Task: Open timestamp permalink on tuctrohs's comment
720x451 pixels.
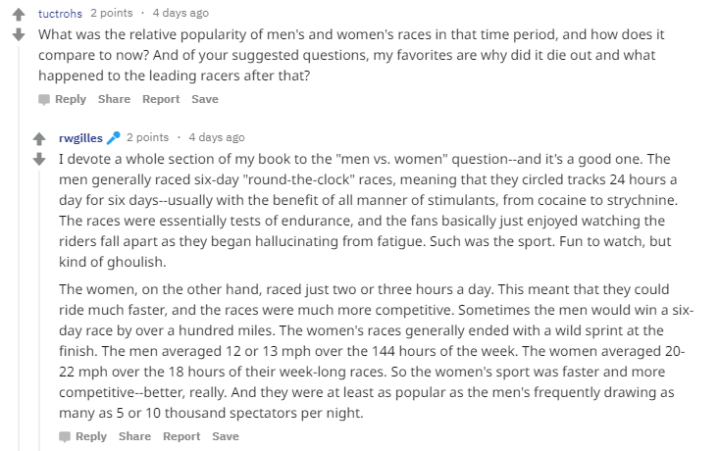Action: click(180, 13)
